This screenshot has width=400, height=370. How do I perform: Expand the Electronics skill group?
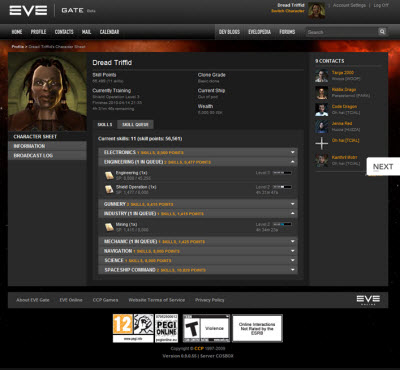pos(198,152)
